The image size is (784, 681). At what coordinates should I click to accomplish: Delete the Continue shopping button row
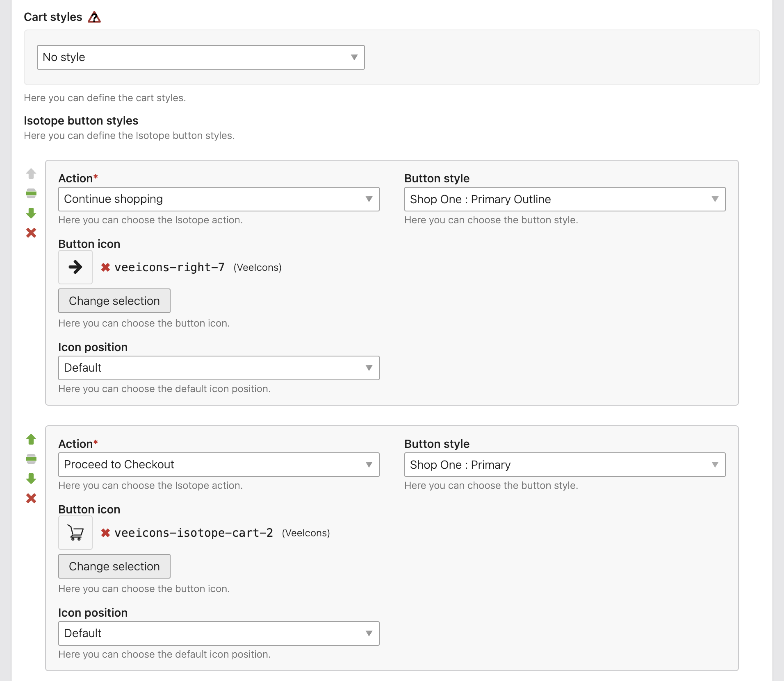(31, 233)
